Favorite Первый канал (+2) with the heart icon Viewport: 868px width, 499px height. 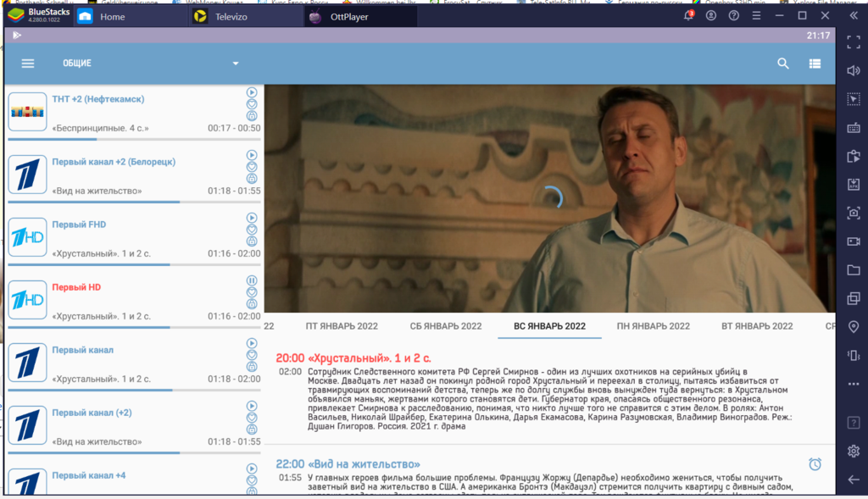[x=252, y=418]
